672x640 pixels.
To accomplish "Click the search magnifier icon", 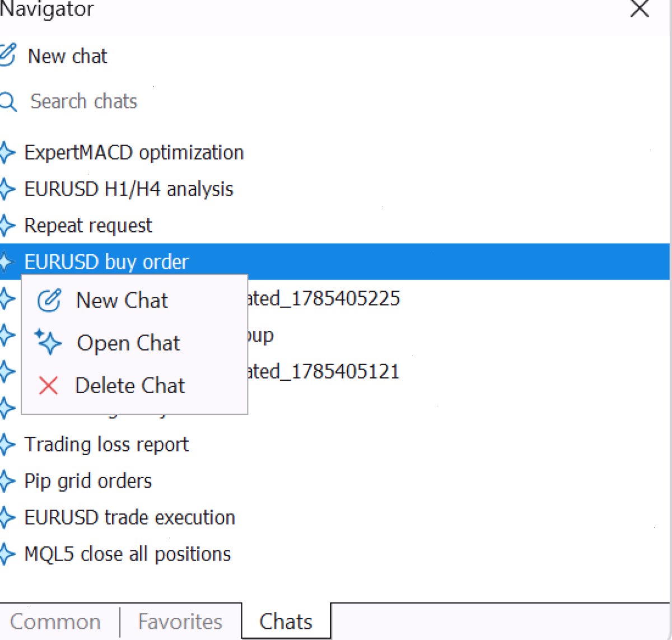I will click(8, 102).
